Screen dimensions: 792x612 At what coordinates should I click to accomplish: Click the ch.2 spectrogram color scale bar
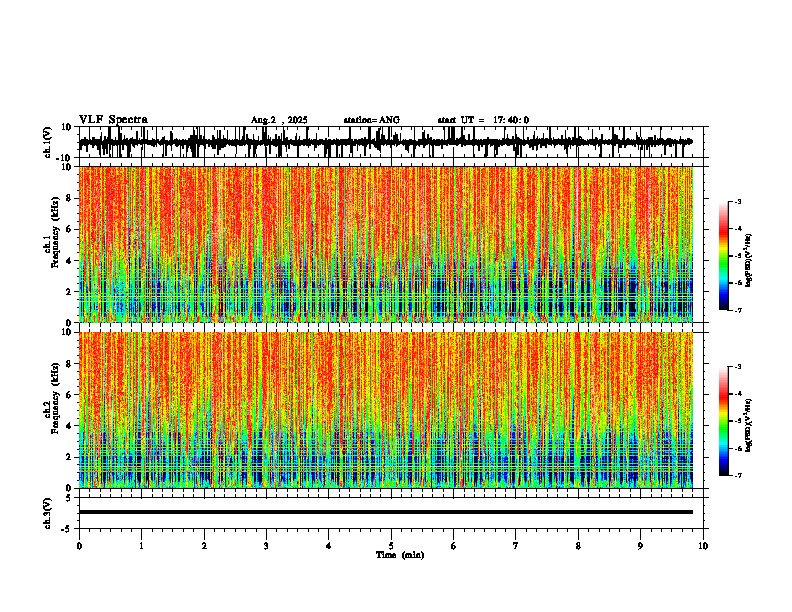(x=723, y=421)
